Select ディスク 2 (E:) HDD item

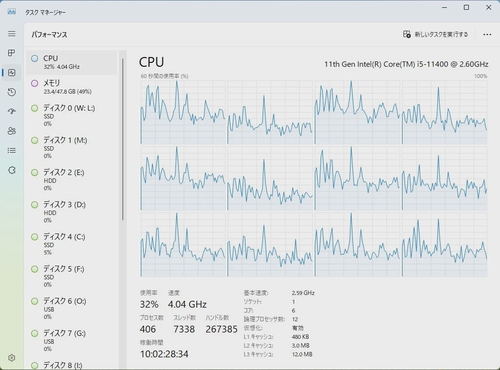pyautogui.click(x=72, y=179)
